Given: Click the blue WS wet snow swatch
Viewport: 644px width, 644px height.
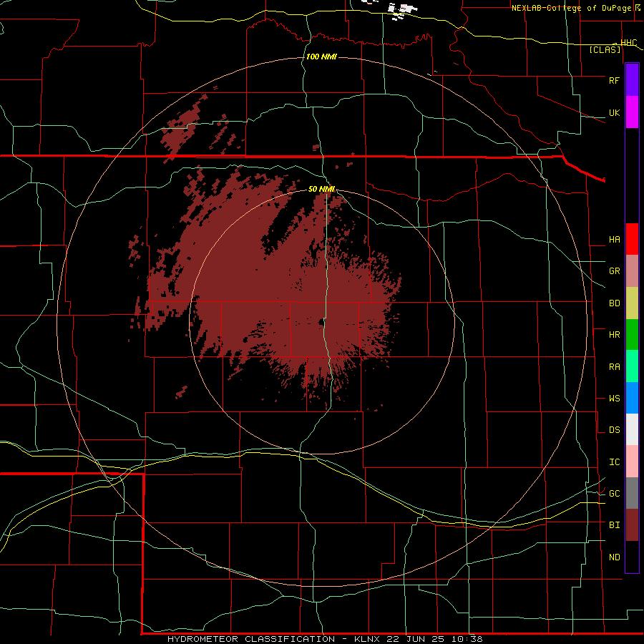Looking at the screenshot, I should (x=632, y=398).
